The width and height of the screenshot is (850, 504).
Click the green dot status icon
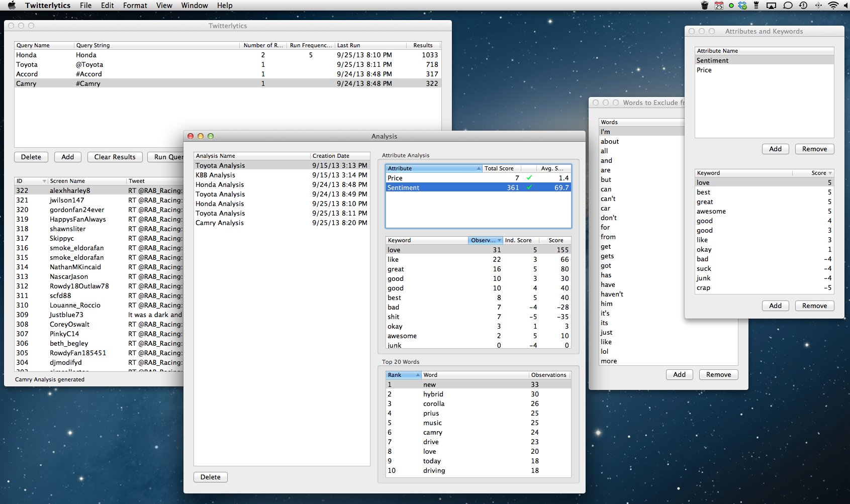pyautogui.click(x=731, y=6)
